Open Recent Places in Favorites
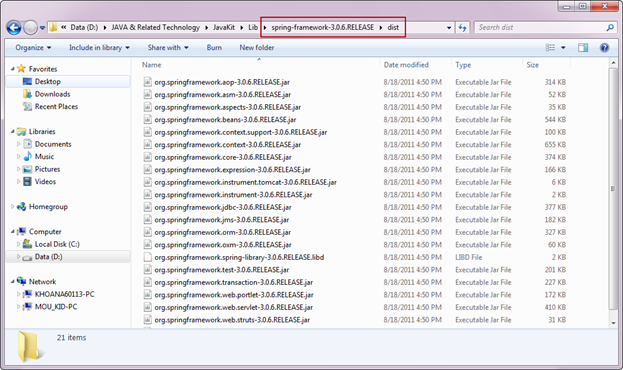 [56, 107]
